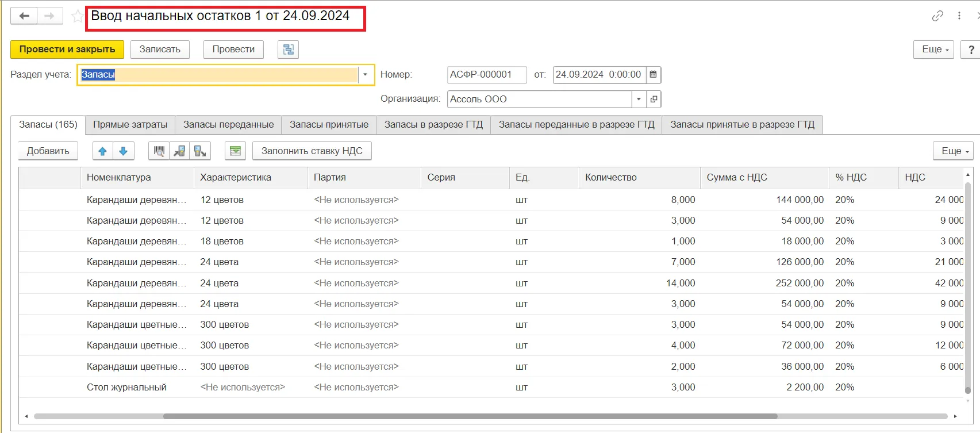
Task: Unload data to data collection terminal
Action: pyautogui.click(x=200, y=151)
